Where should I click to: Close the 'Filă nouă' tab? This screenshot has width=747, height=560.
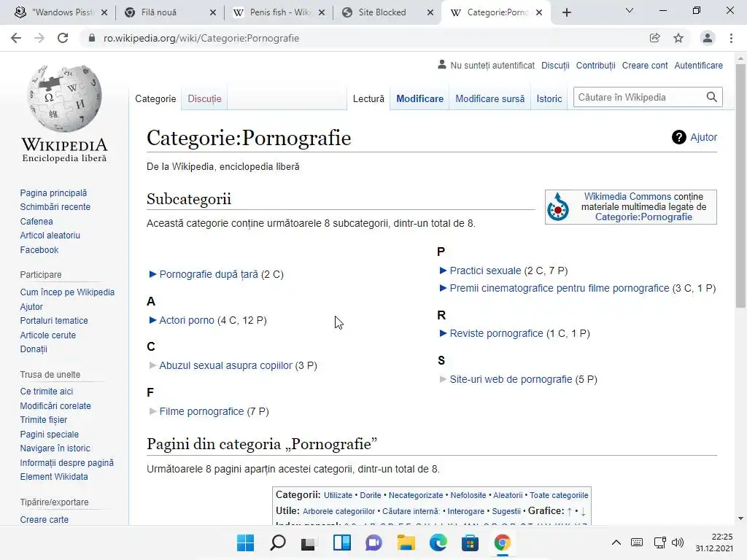213,12
